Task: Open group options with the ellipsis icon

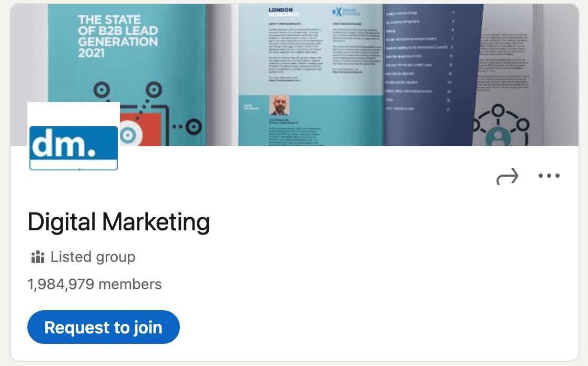Action: click(549, 176)
